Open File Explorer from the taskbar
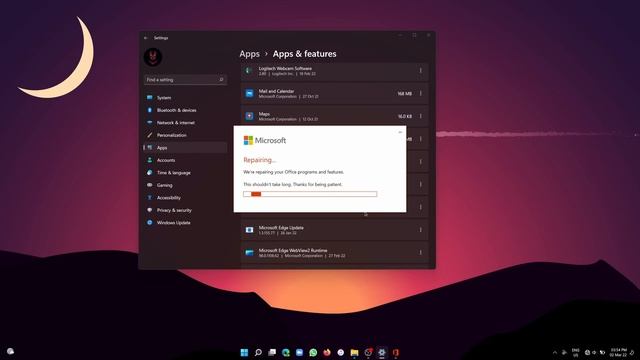Screen dimensions: 640x360 tap(354, 352)
